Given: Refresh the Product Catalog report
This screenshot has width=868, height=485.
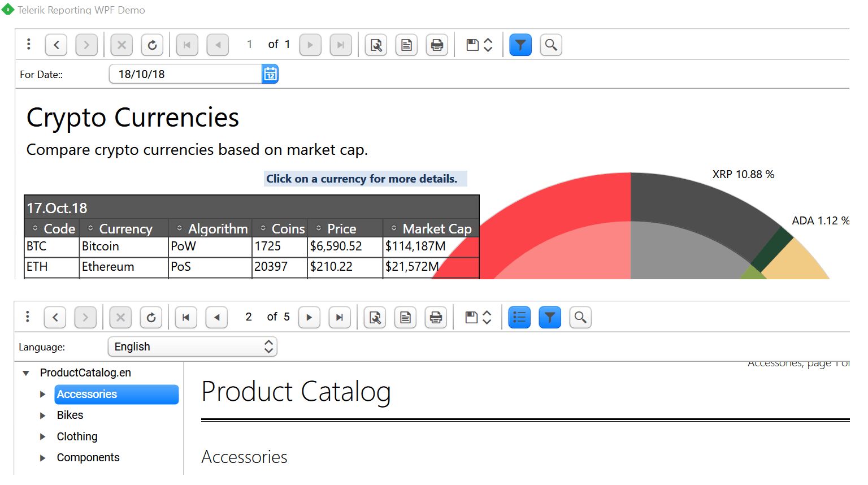Looking at the screenshot, I should 151,317.
